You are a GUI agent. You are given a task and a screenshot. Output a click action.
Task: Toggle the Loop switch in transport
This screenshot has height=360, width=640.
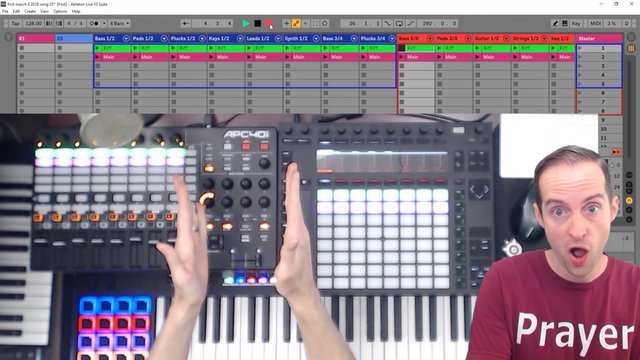[x=400, y=24]
